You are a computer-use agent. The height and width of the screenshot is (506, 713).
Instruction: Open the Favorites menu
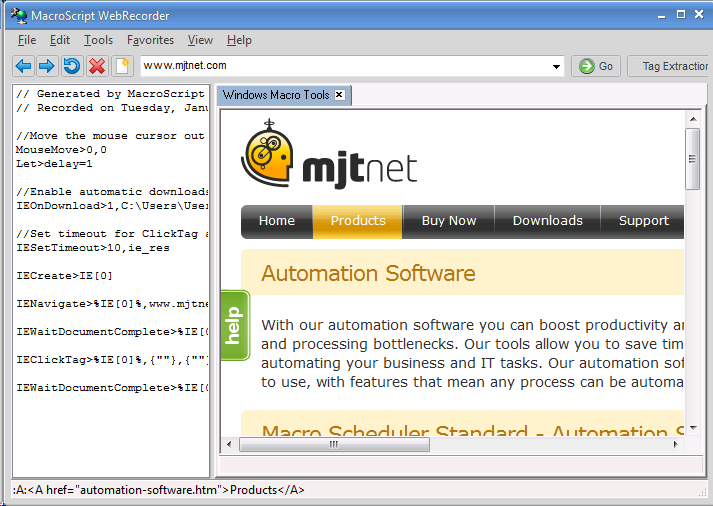point(151,40)
